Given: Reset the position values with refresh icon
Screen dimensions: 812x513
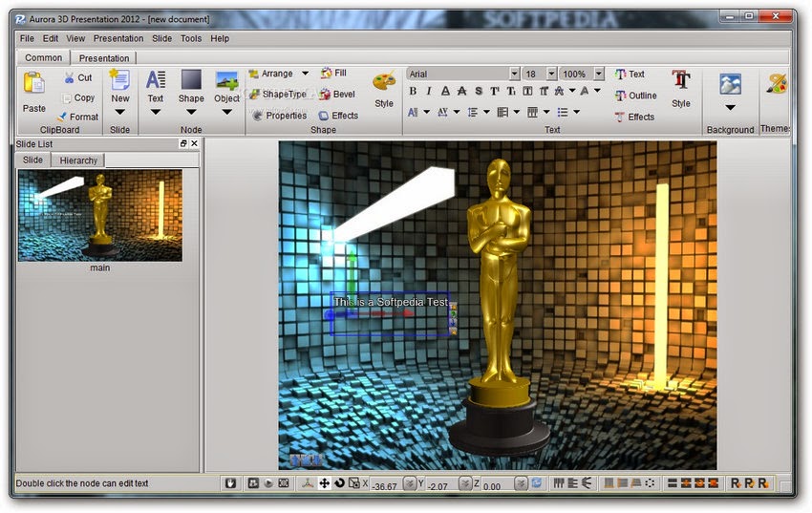Looking at the screenshot, I should (x=537, y=483).
